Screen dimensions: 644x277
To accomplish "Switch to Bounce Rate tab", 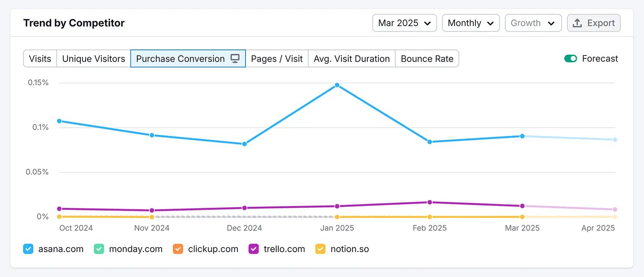I will point(427,59).
